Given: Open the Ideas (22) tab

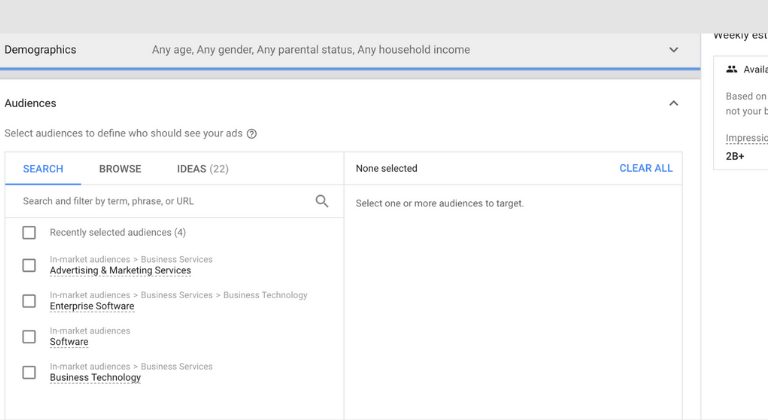Looking at the screenshot, I should 202,169.
